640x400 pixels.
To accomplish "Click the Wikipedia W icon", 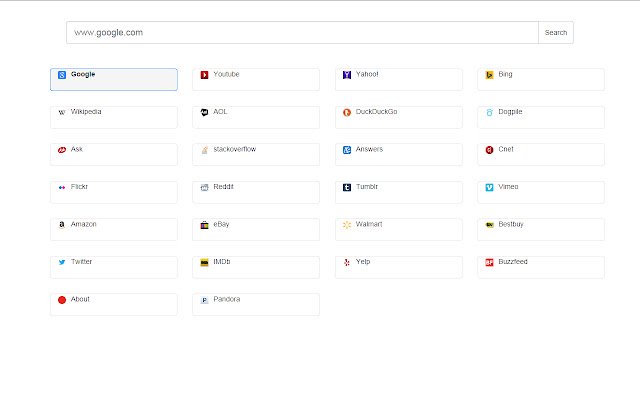I will [x=62, y=112].
